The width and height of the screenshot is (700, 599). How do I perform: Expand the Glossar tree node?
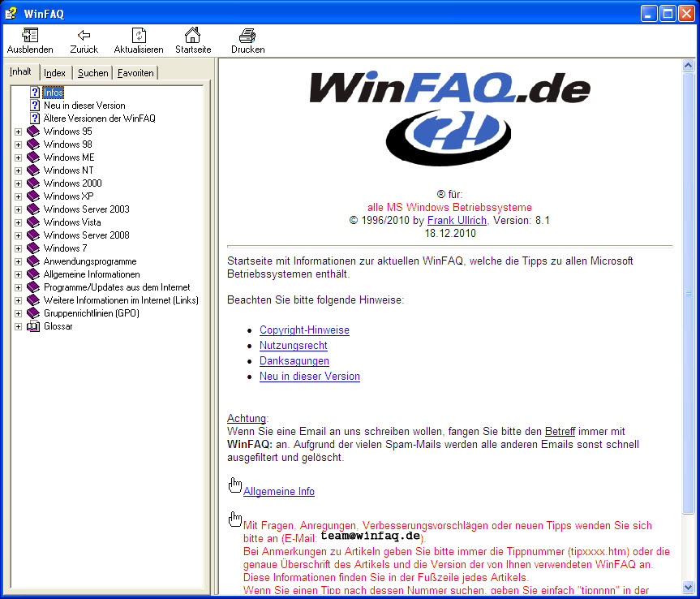pyautogui.click(x=19, y=326)
